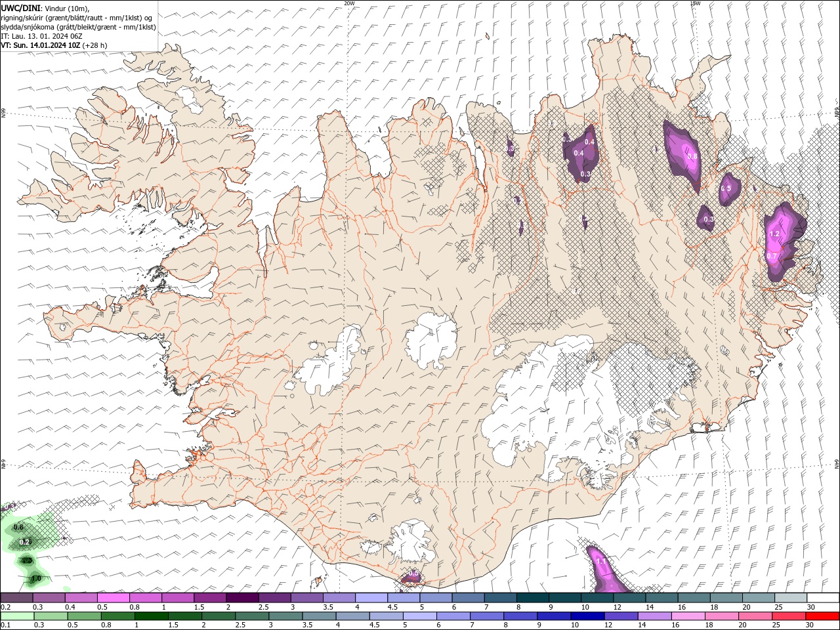Image resolution: width=840 pixels, height=630 pixels.
Task: Pick the 1 dark green swatch, bottom scale
Action: [x=151, y=616]
